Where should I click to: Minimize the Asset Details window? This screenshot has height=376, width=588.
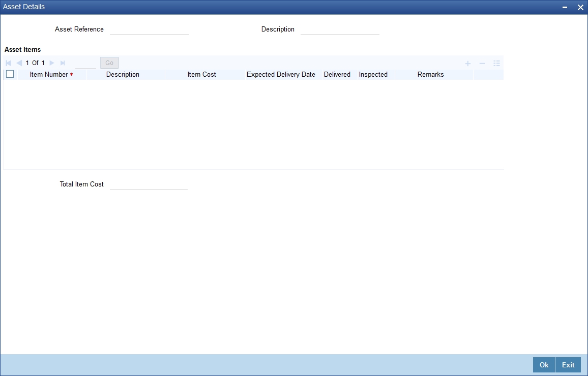click(565, 8)
